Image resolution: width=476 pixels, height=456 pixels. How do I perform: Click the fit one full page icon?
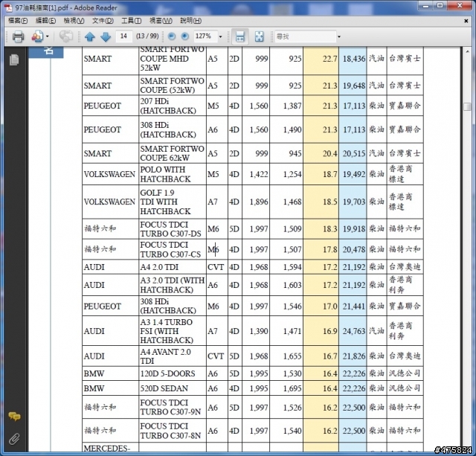[259, 36]
